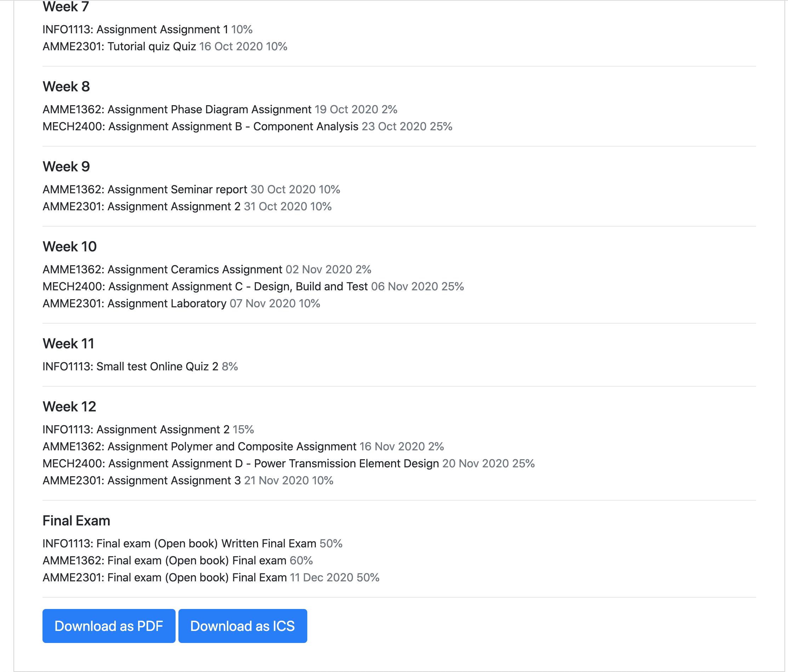Select AMME2301 Final Exam 11 Dec entry
The height and width of the screenshot is (672, 788).
click(211, 578)
